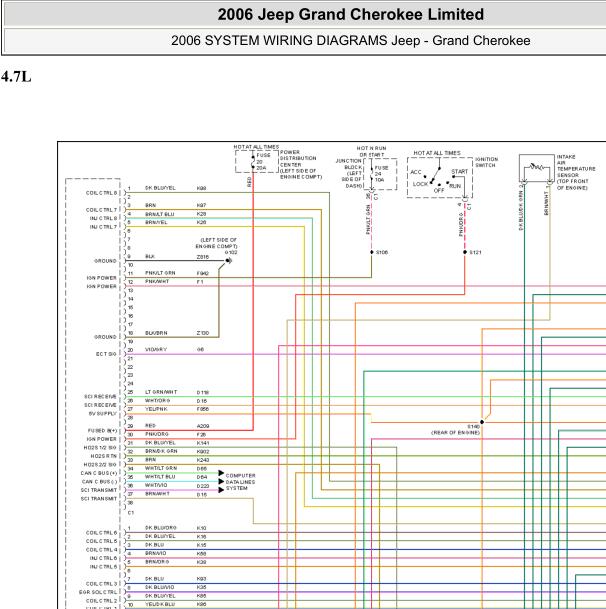
Task: Click the "A209" circuit code
Action: 203,426
